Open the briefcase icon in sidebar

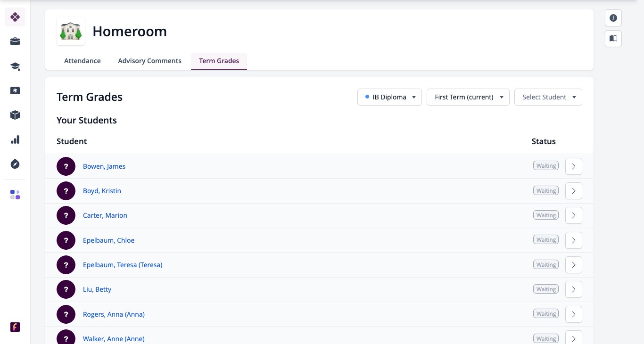15,41
